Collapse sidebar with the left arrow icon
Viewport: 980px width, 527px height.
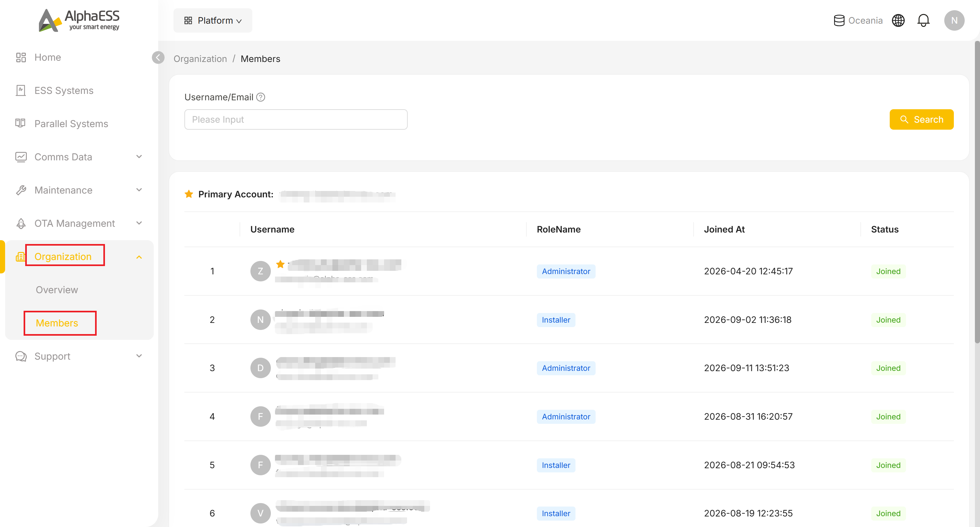click(158, 57)
